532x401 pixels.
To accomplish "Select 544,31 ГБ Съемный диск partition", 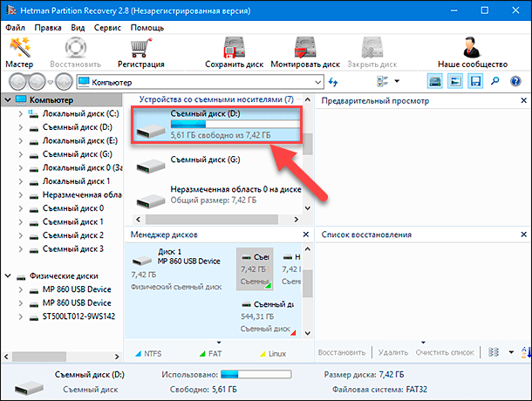I will tap(268, 316).
